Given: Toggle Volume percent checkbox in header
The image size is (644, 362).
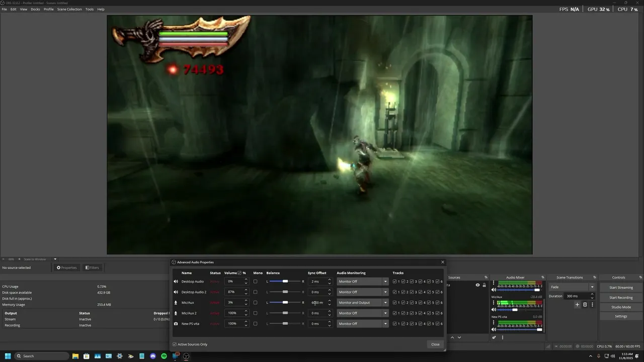Looking at the screenshot, I should [x=239, y=273].
